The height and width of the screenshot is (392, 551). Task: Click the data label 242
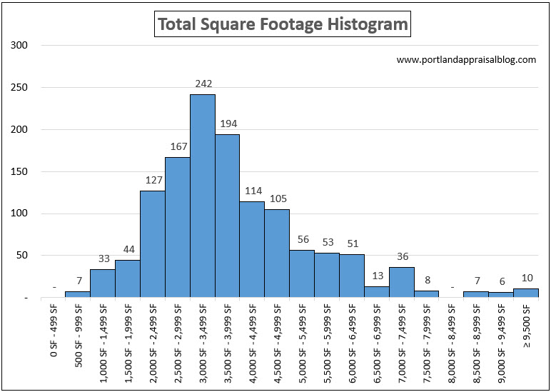click(x=203, y=84)
